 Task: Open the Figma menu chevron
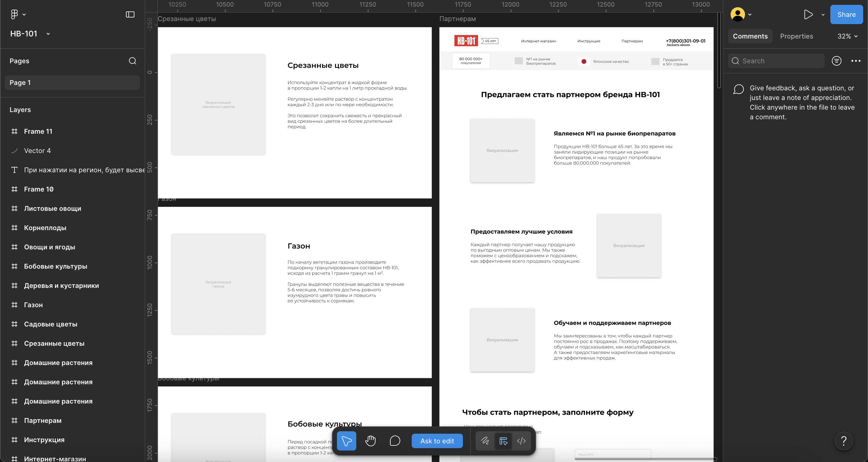24,14
